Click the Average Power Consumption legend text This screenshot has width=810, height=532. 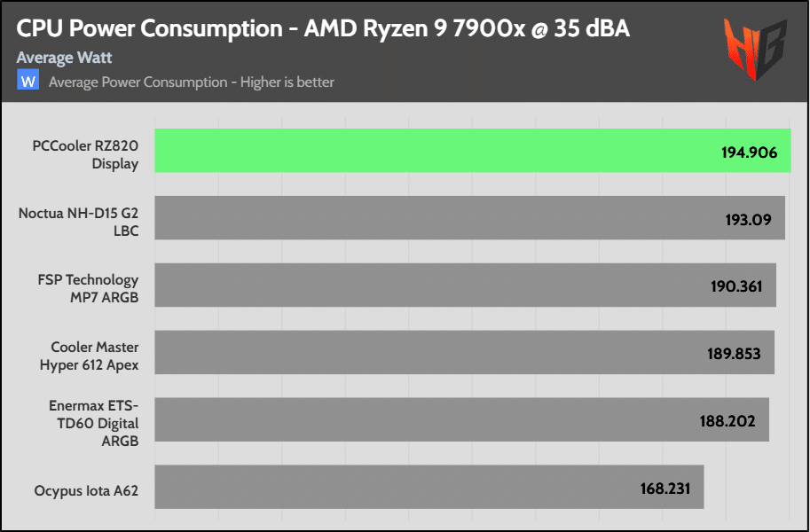pos(192,82)
